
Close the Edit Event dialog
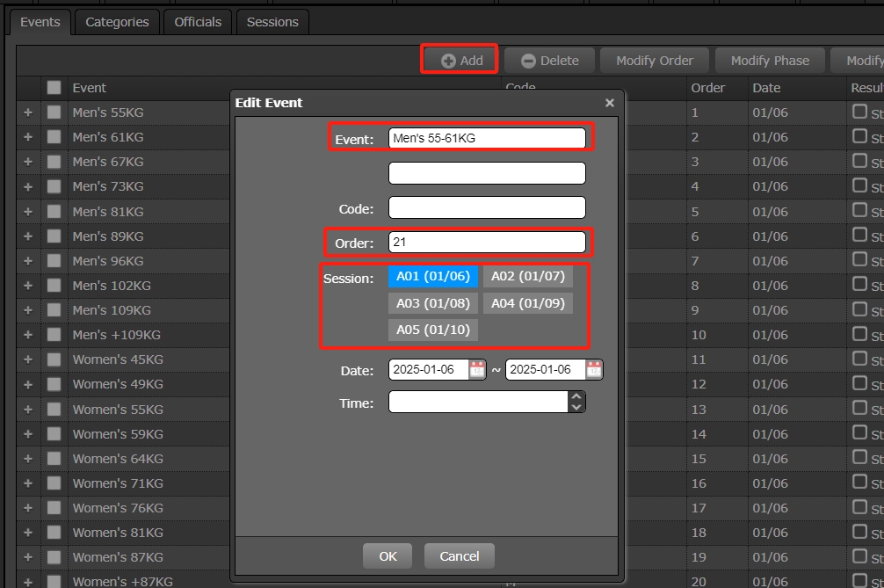tap(609, 103)
